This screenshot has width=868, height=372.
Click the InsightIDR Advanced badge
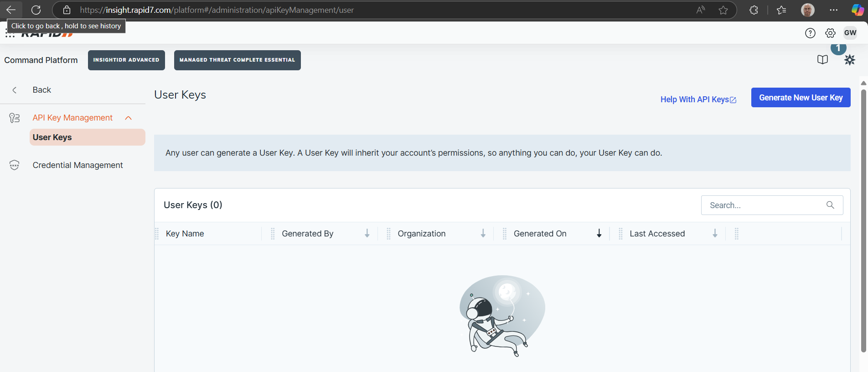[126, 60]
